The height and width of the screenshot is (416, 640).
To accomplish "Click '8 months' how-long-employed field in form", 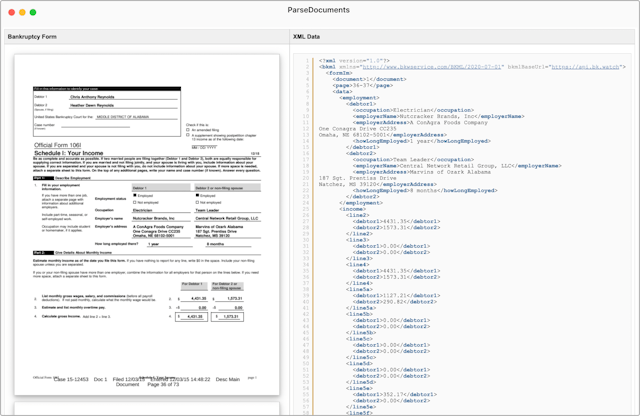I will click(215, 244).
